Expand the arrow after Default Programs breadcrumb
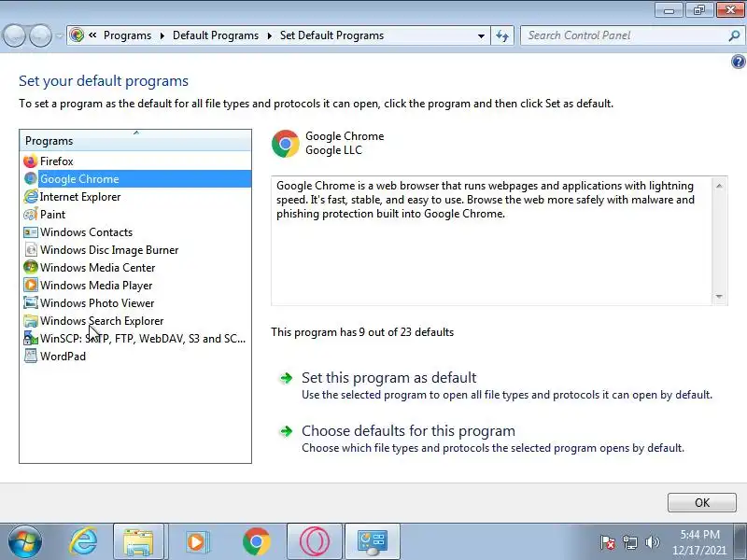The width and height of the screenshot is (747, 560). pos(270,35)
